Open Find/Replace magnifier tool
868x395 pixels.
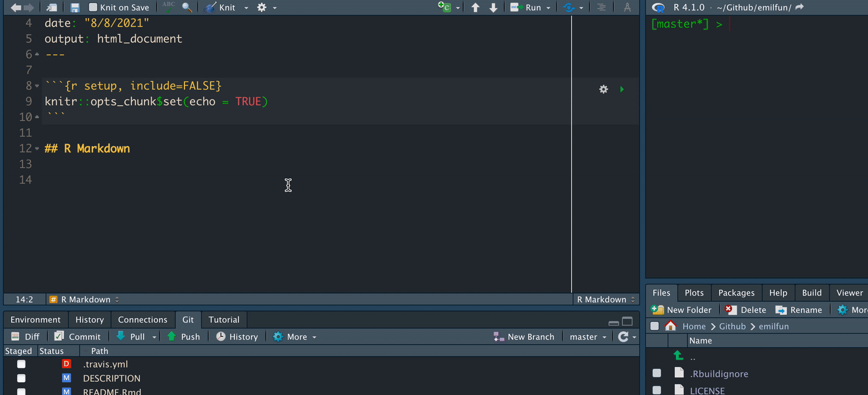(186, 8)
